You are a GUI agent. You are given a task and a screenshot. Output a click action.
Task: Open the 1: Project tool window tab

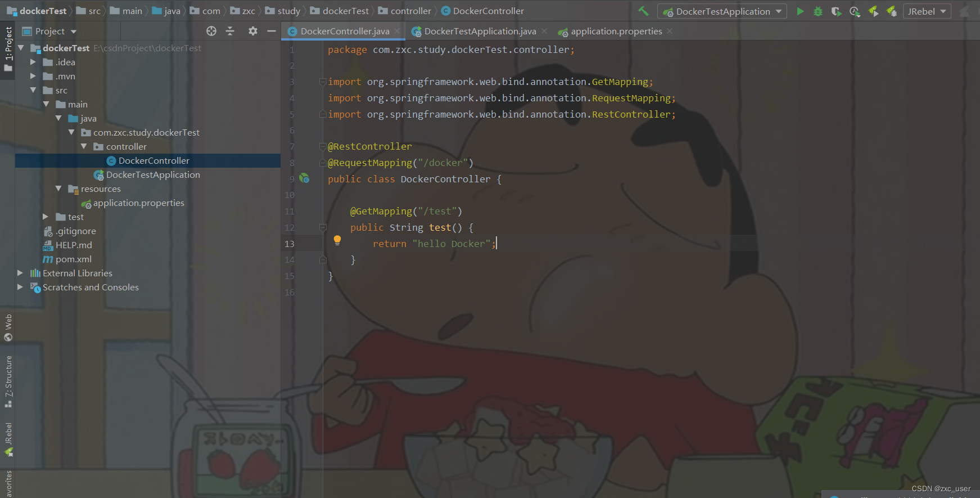tap(8, 49)
